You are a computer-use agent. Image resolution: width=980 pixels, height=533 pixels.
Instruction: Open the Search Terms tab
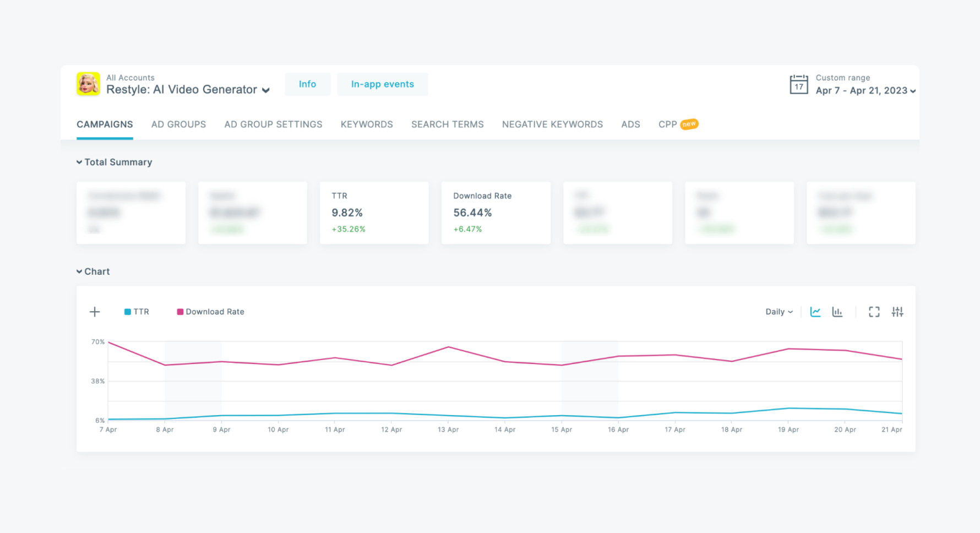[447, 124]
